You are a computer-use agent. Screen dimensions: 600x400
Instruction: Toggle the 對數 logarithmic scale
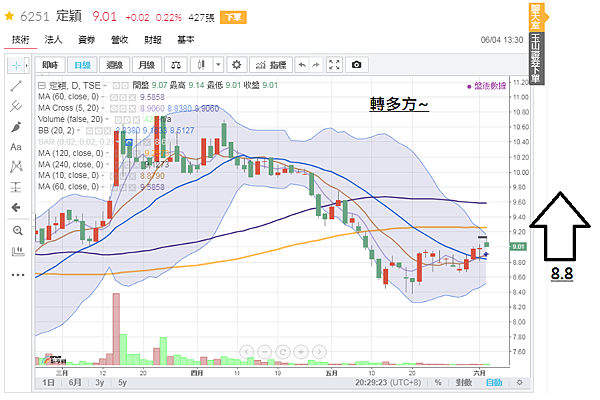click(x=463, y=382)
